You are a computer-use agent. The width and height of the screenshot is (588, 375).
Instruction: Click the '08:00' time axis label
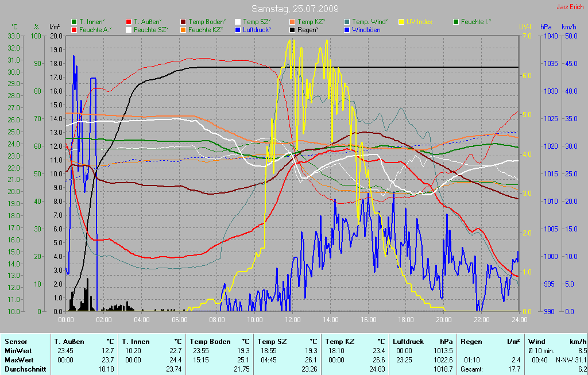pyautogui.click(x=217, y=319)
